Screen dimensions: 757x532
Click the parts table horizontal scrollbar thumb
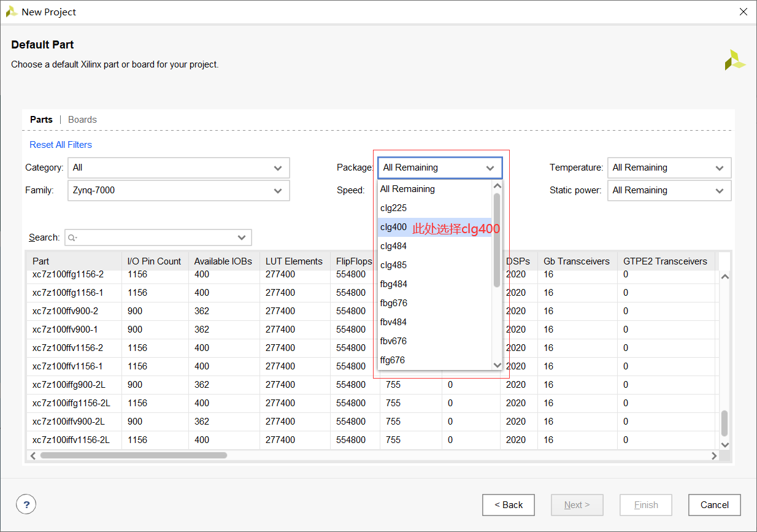tap(134, 455)
